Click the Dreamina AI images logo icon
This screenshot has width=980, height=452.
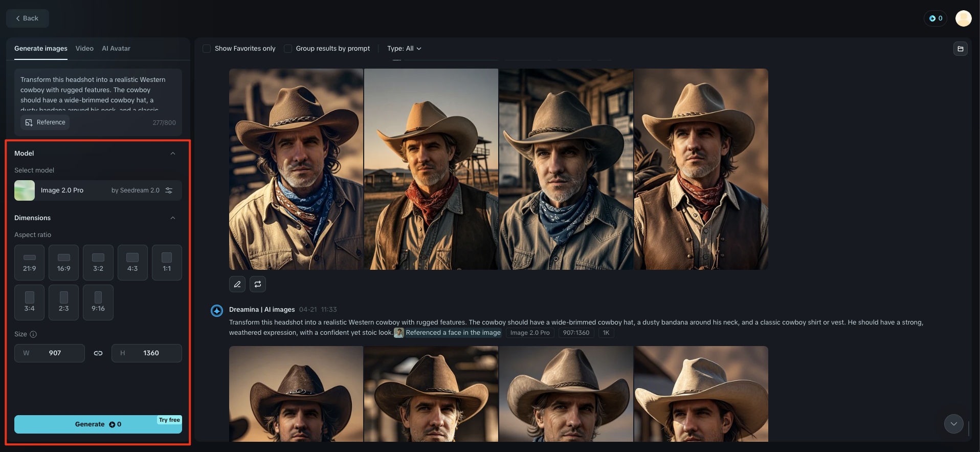[x=217, y=311]
